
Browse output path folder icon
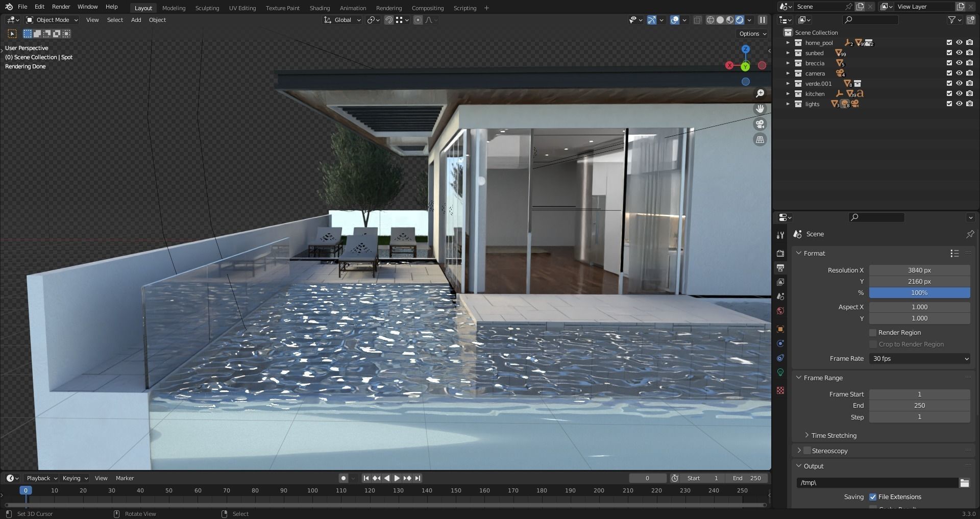tap(964, 483)
